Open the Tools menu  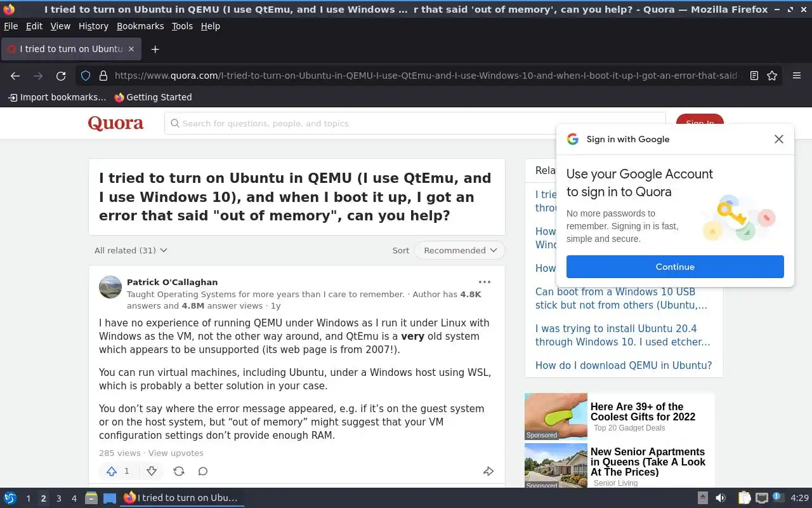click(182, 26)
